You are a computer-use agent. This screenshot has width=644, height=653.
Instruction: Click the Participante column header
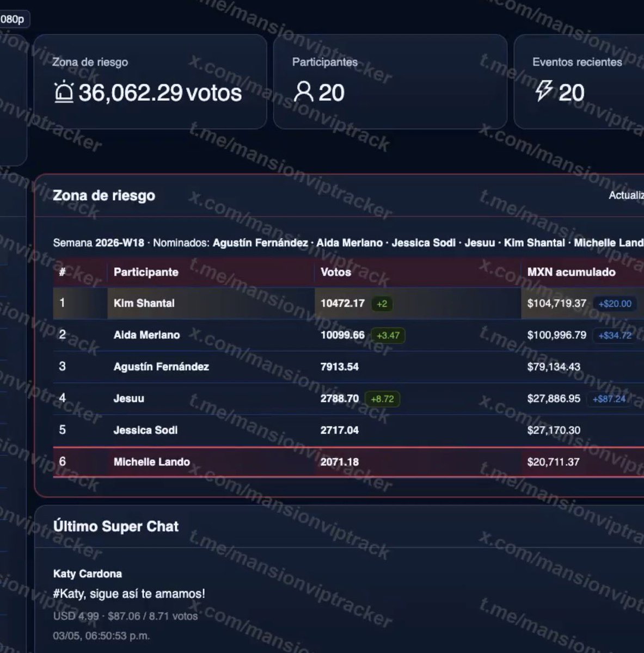point(146,272)
